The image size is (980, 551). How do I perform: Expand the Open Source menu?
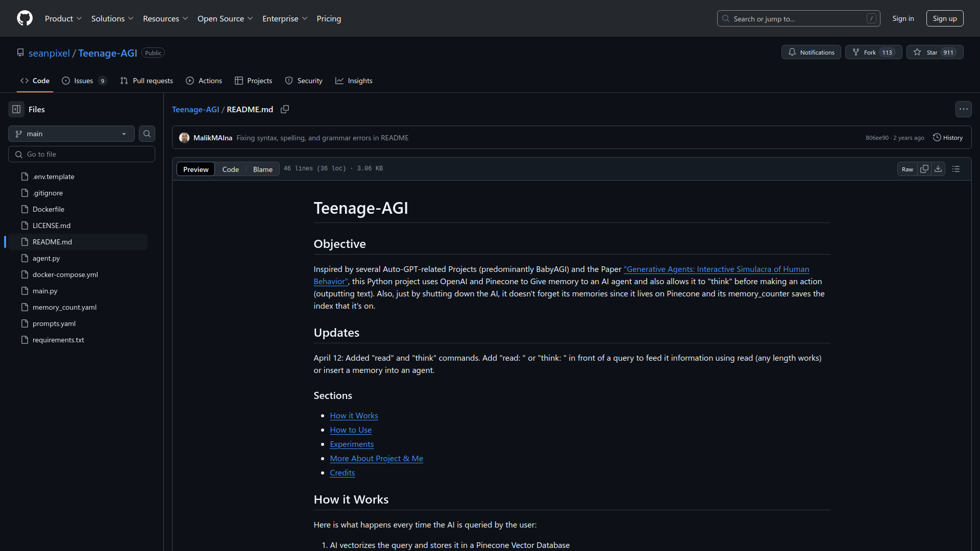tap(225, 18)
